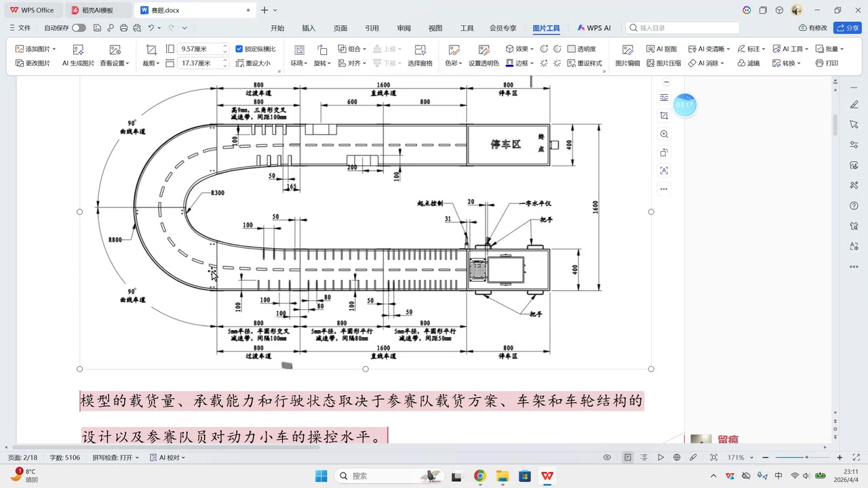The height and width of the screenshot is (488, 868).
Task: Open AI 生成图片 tool
Action: pos(78,56)
